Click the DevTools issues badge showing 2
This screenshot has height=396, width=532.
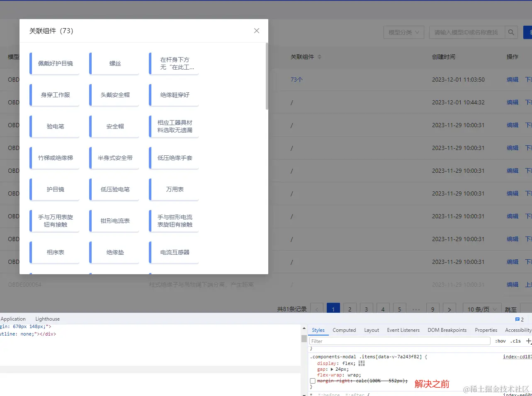pyautogui.click(x=520, y=319)
